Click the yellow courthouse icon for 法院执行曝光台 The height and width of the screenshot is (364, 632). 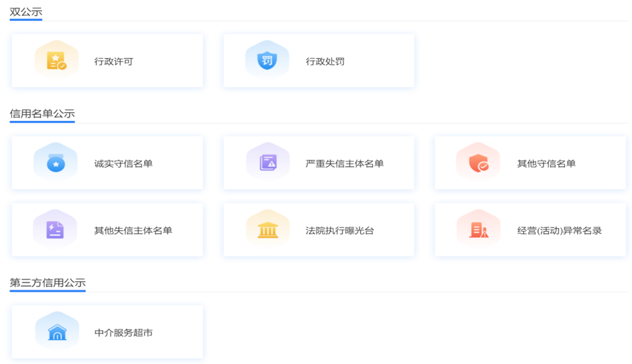(268, 230)
